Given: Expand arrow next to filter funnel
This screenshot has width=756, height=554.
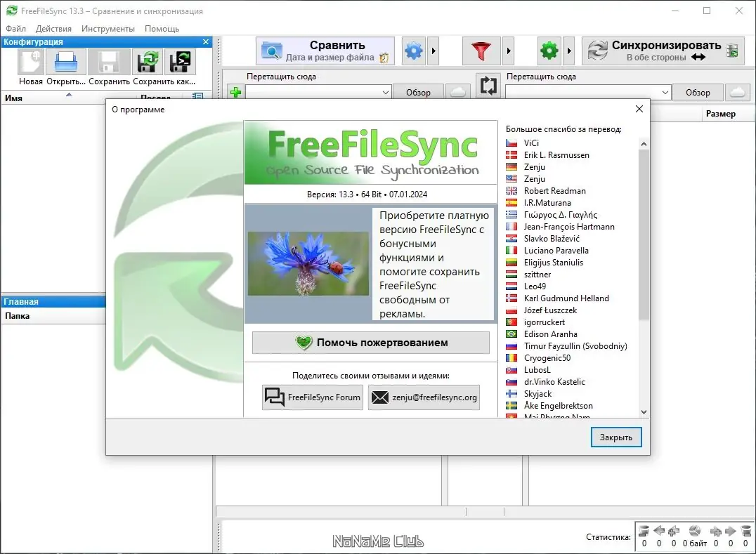Looking at the screenshot, I should 508,51.
